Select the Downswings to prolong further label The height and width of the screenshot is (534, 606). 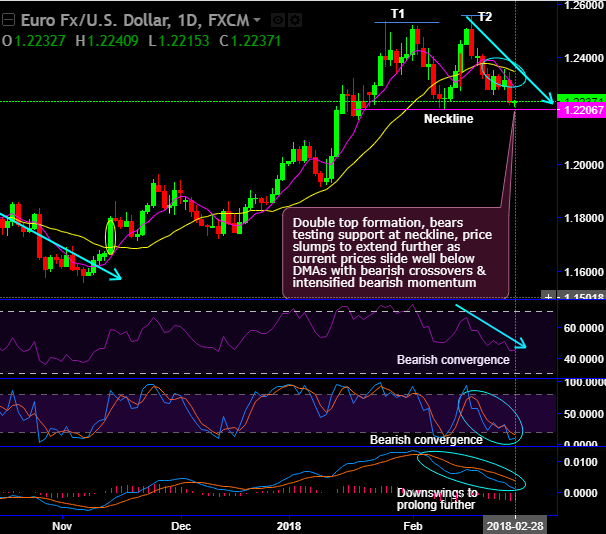point(437,499)
